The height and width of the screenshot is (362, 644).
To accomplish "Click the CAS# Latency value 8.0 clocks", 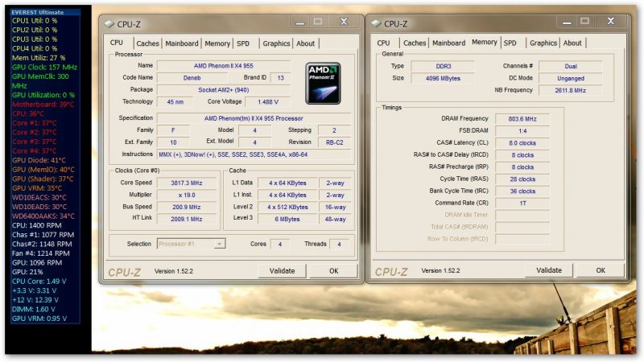I will 522,143.
